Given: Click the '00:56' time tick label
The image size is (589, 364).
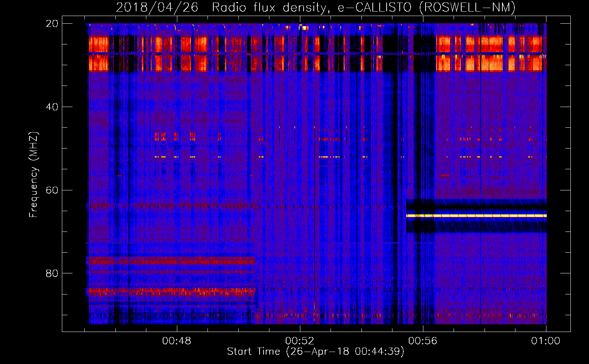Looking at the screenshot, I should pos(423,341).
